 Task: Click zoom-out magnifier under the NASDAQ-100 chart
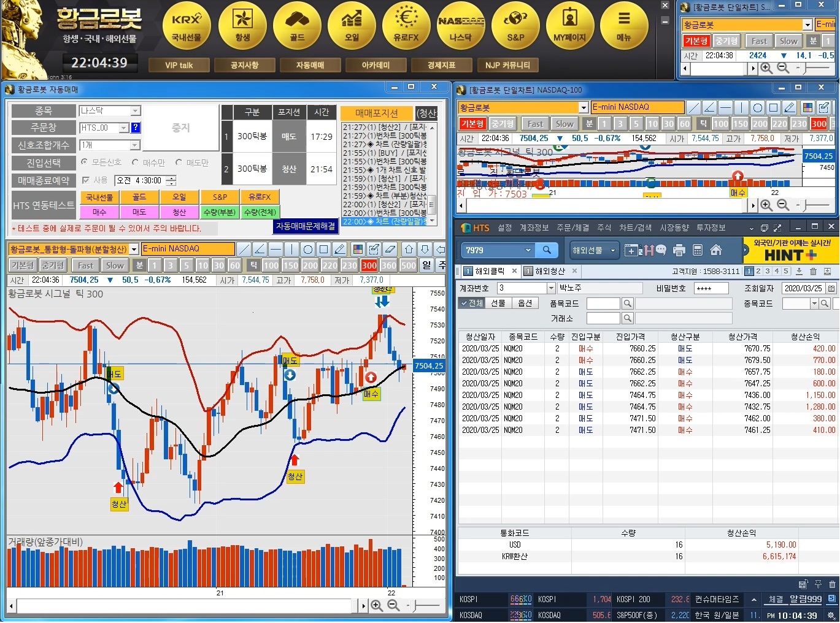click(x=782, y=205)
